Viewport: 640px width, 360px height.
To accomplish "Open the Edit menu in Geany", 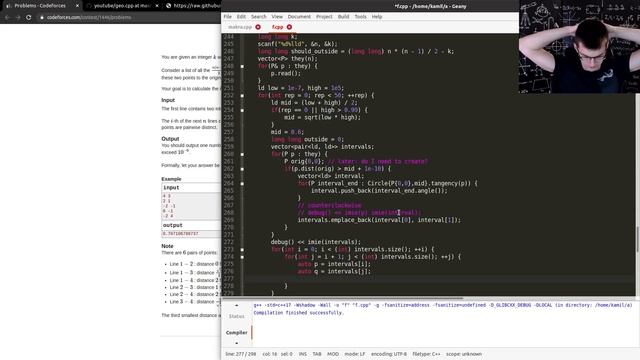I will tap(241, 17).
